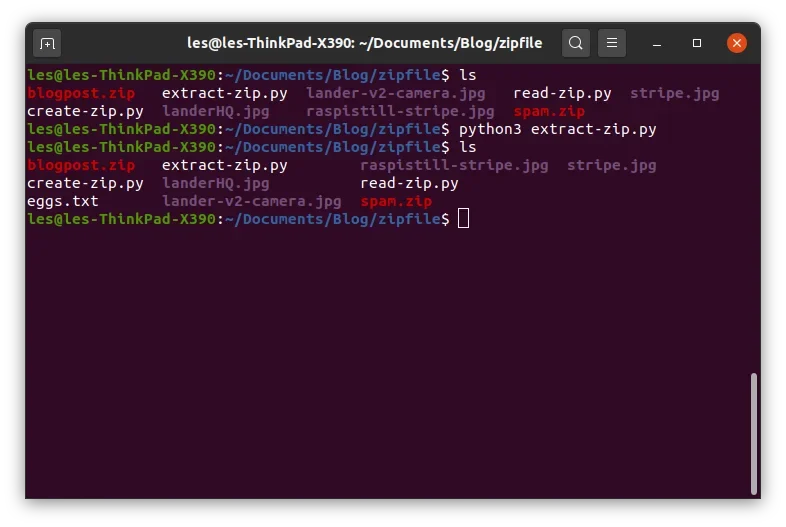Screen dimensions: 786x527
Task: Click the terminal vertical scrollbar
Action: point(753,434)
